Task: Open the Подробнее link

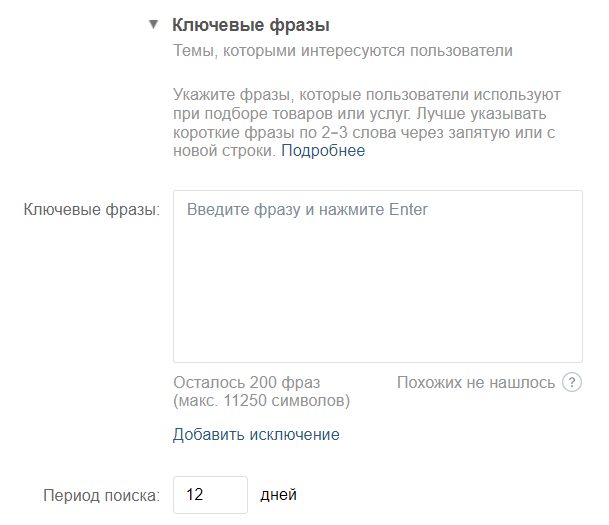Action: 323,151
